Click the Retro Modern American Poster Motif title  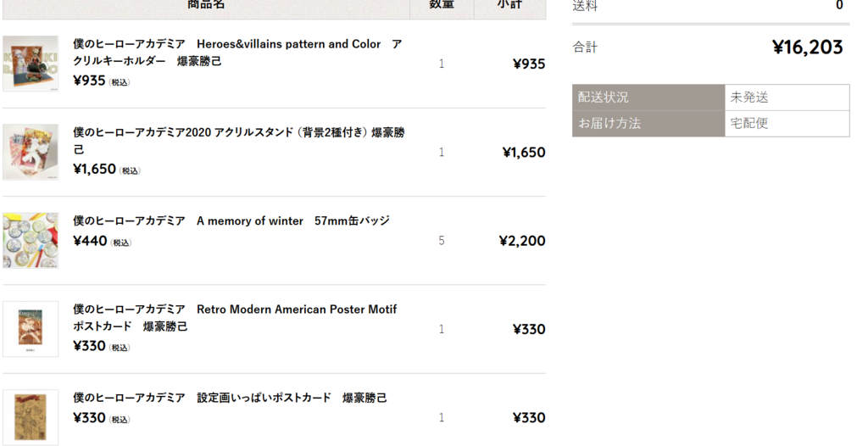[235, 317]
